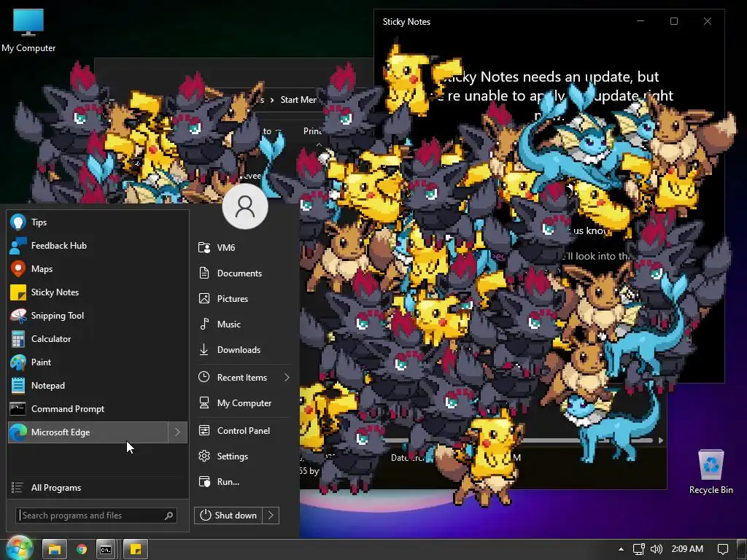Image resolution: width=747 pixels, height=560 pixels.
Task: Open network status tray icon
Action: [638, 549]
